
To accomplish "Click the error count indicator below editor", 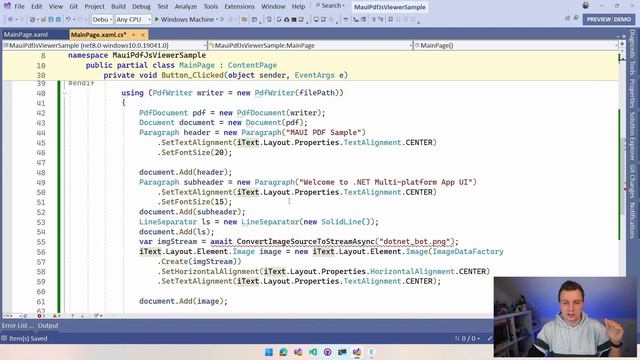I will coord(40,316).
